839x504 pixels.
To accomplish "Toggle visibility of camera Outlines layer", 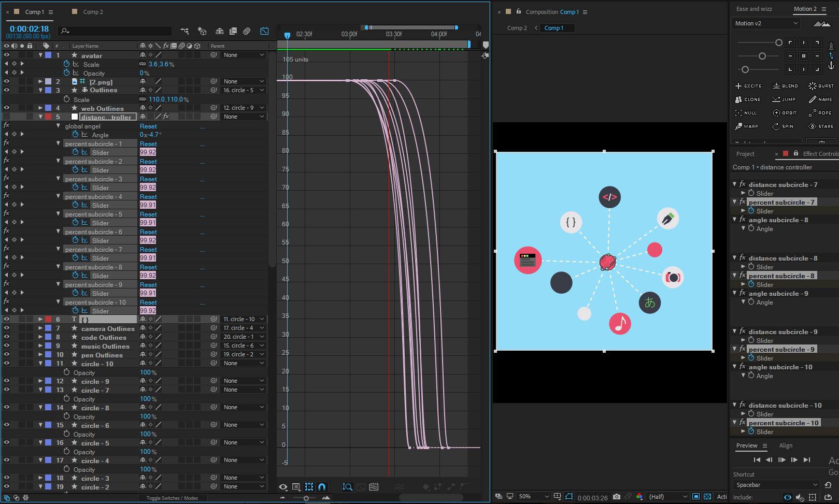I will [7, 328].
